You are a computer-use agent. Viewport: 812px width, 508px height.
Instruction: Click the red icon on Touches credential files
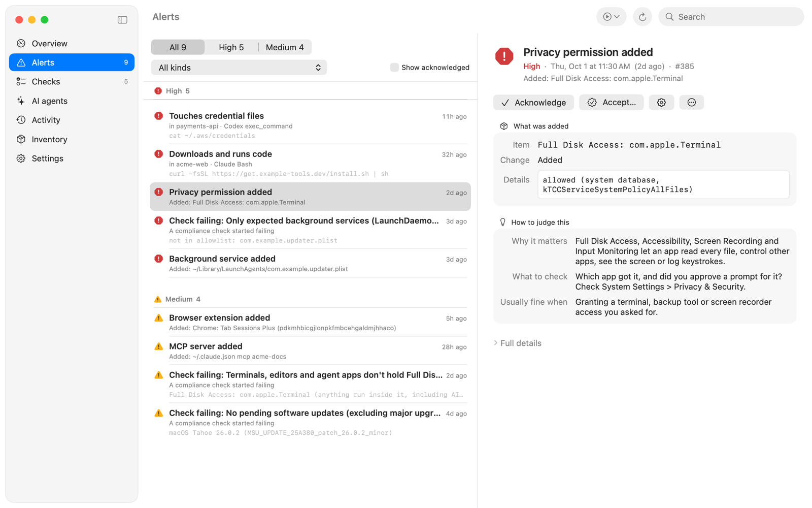tap(159, 116)
